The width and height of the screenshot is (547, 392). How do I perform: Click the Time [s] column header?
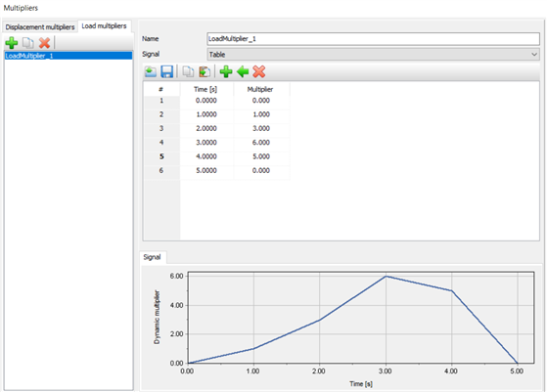click(x=205, y=89)
